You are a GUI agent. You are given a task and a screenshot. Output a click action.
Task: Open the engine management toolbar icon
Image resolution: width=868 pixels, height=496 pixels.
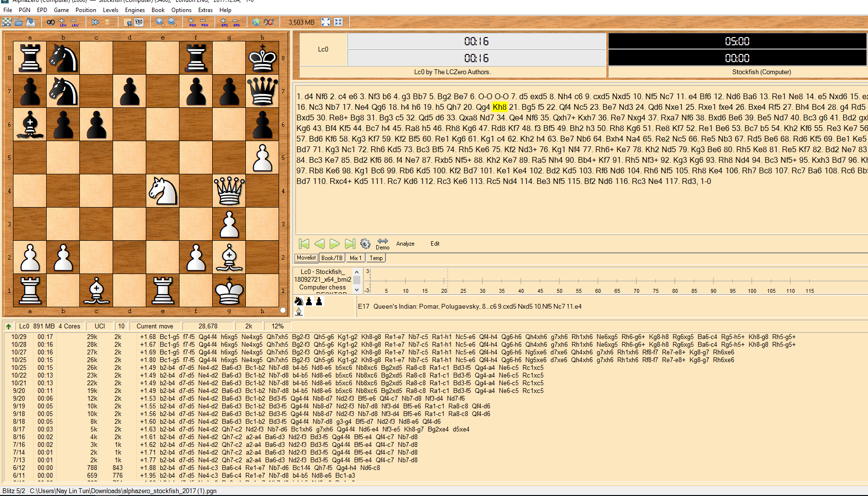(x=139, y=22)
